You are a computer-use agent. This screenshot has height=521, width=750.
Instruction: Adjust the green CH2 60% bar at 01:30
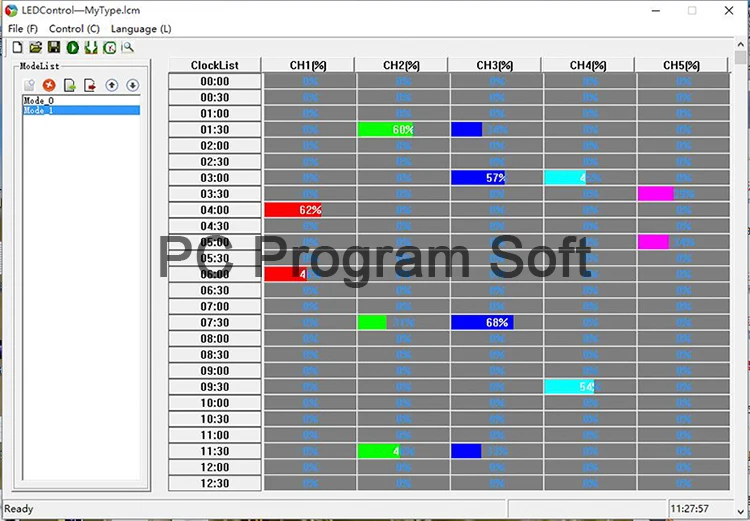tap(385, 129)
